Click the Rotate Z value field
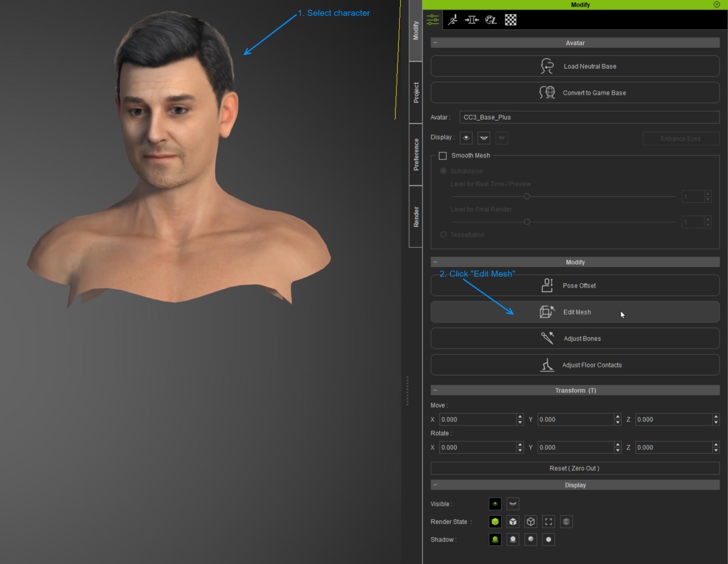 coord(674,448)
